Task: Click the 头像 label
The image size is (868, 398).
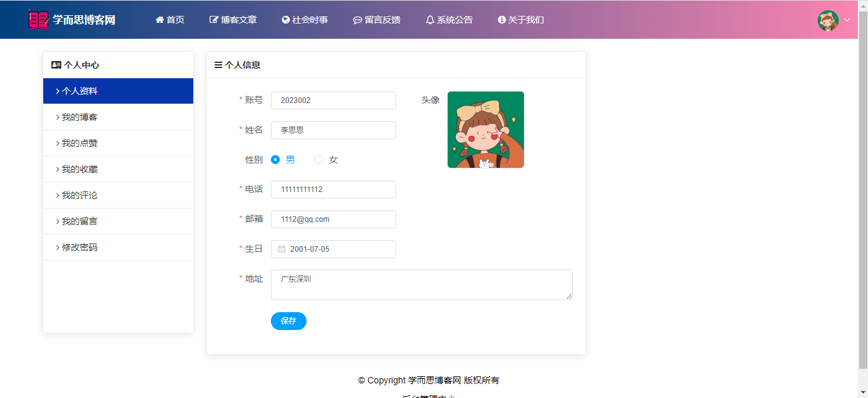Action: click(x=431, y=100)
